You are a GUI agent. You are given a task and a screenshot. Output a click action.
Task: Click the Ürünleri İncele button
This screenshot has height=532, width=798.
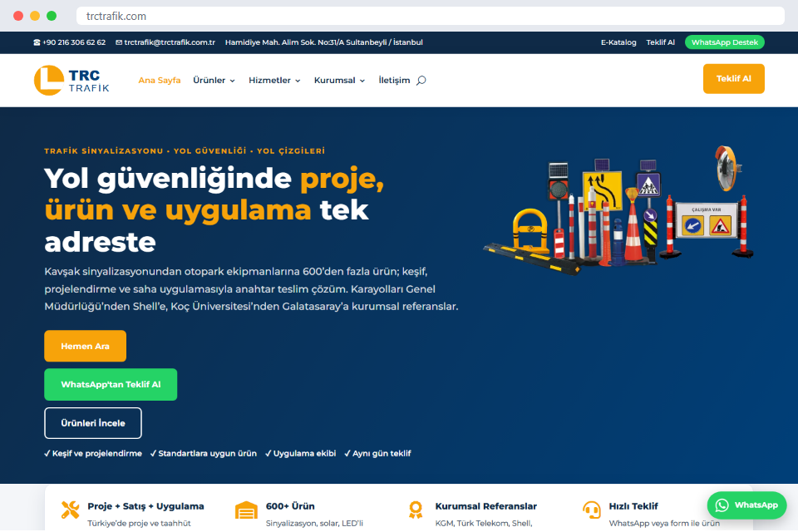[92, 423]
